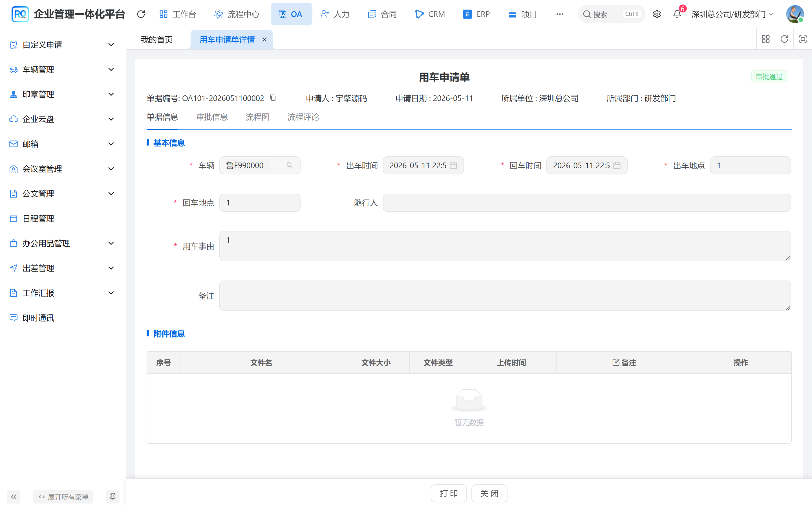
Task: Click the tab grid layout icon
Action: [x=766, y=39]
